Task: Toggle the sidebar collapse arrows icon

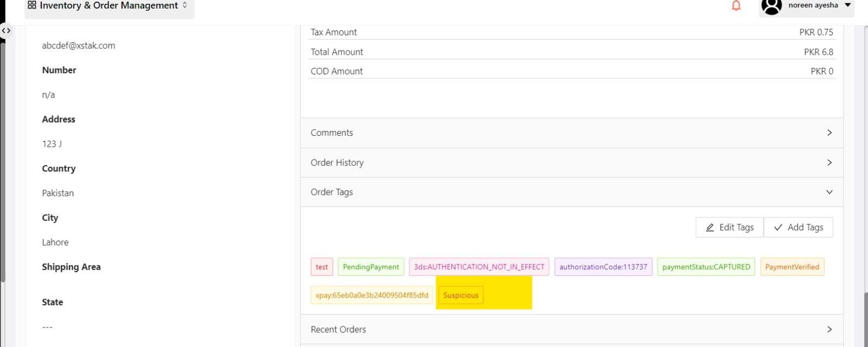Action: pos(6,31)
